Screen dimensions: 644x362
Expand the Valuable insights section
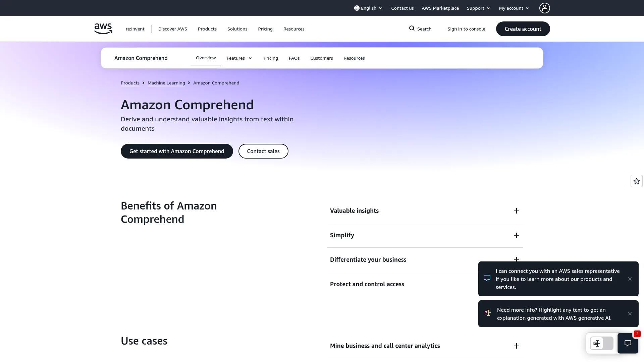425,211
